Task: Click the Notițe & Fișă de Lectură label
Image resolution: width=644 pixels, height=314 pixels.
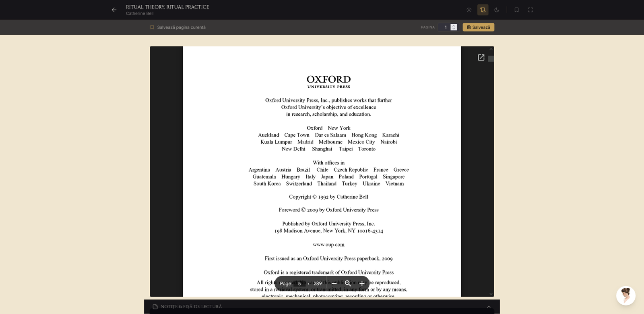Action: tap(191, 307)
